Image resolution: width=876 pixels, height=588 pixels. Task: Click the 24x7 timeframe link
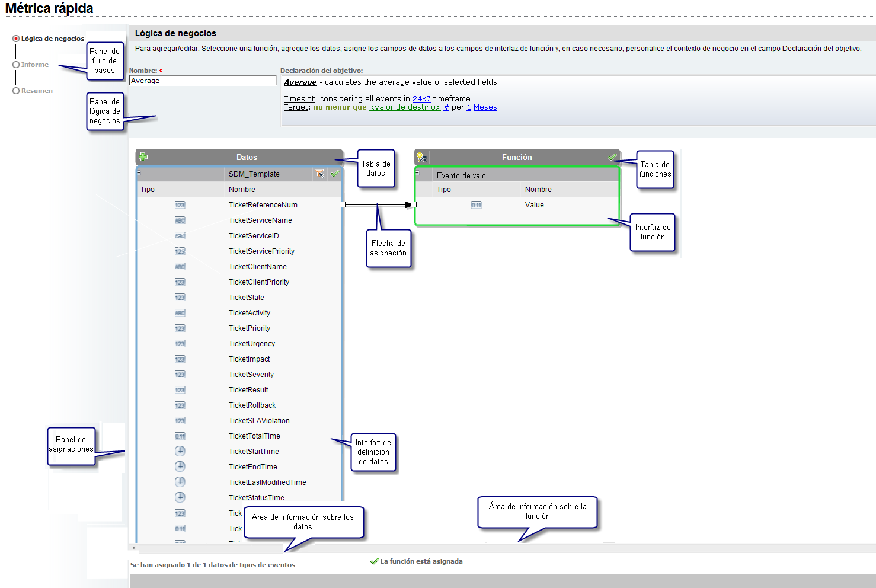[x=421, y=99]
